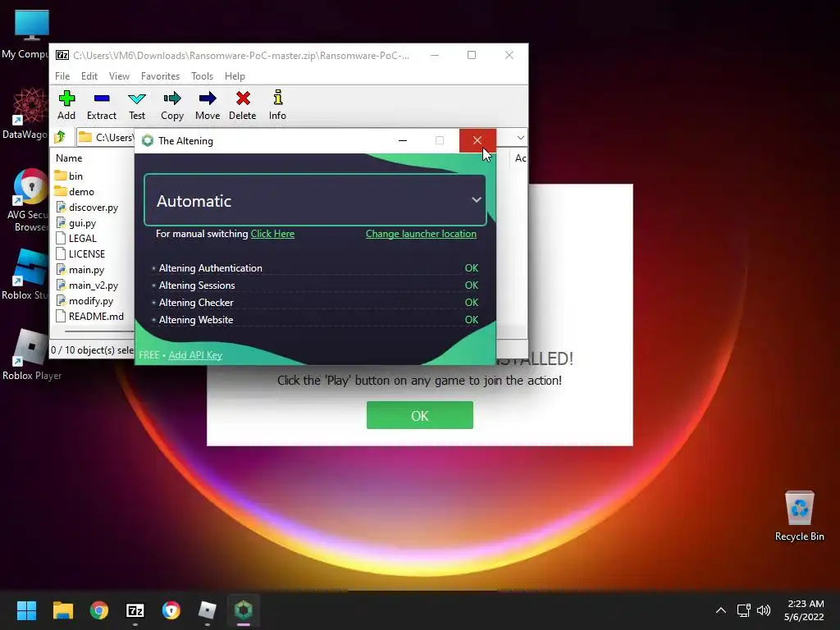
Task: Click the 'Click Here' manual switching link
Action: 272,234
